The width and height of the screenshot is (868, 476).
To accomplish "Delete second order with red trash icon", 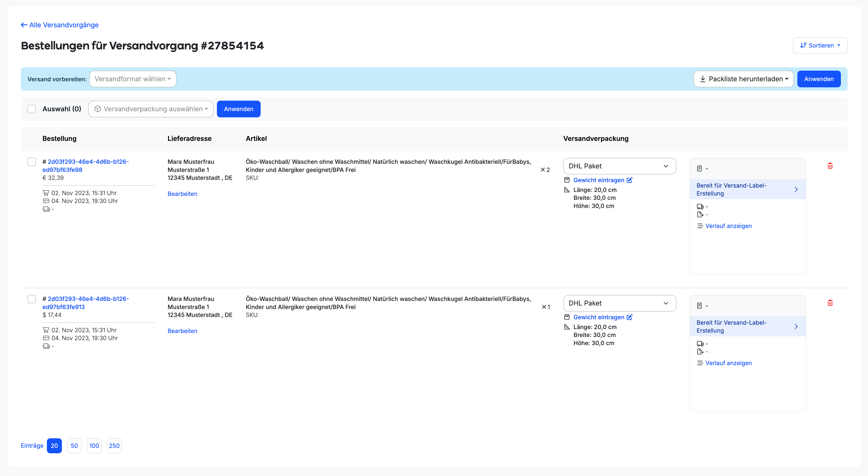I will click(830, 303).
